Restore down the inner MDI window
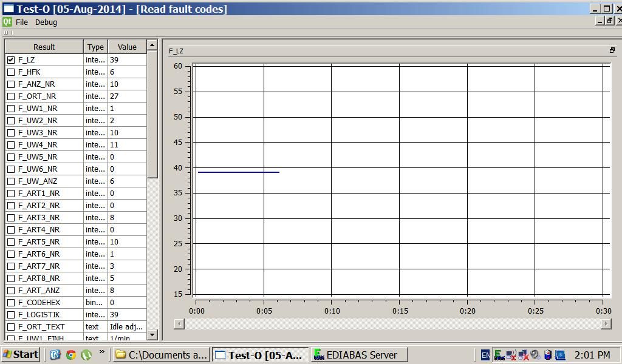Viewport: 622px width, 364px height. point(609,21)
